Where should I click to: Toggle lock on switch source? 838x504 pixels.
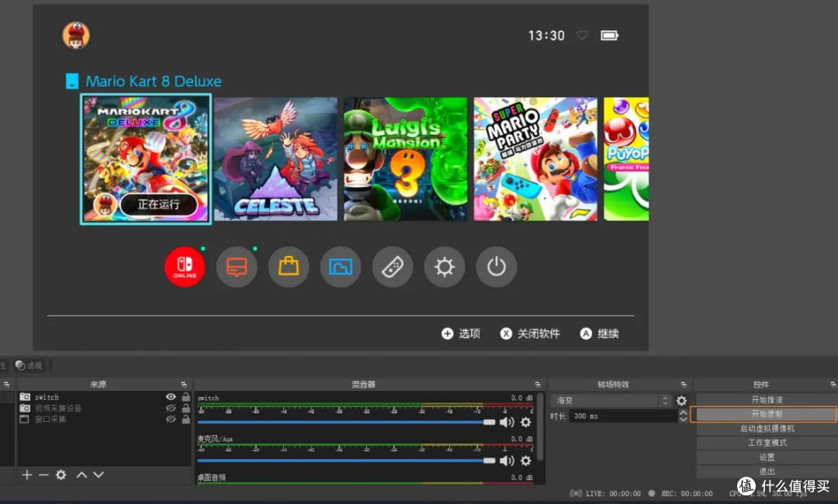[x=185, y=397]
